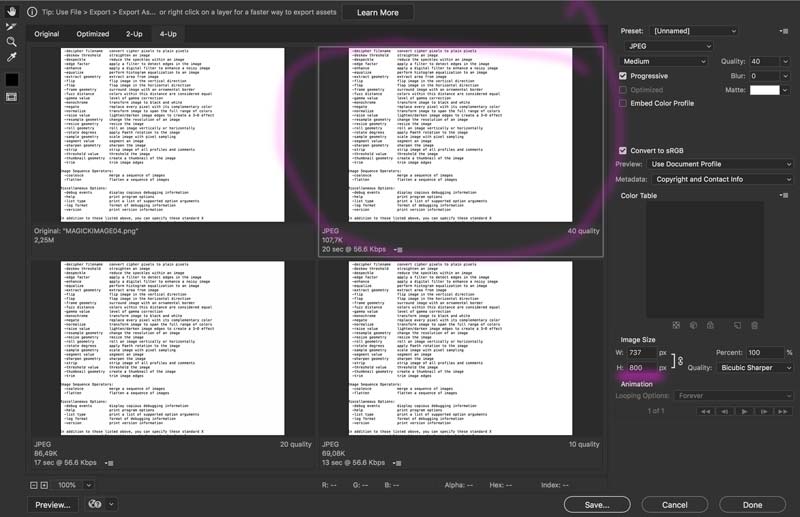Click the Save... button
Screen dimensions: 800x517
click(x=597, y=505)
